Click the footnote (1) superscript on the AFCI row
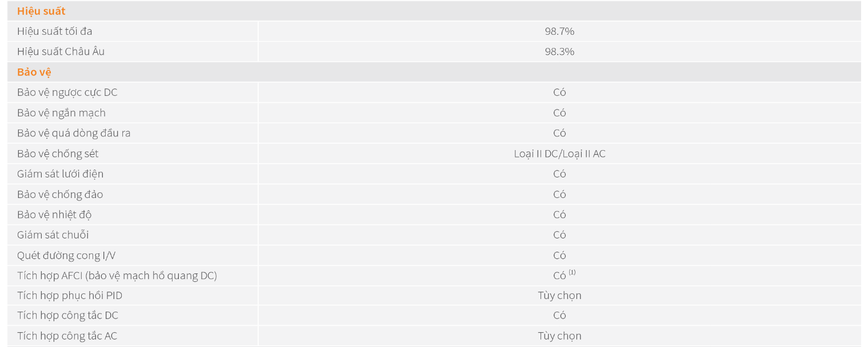This screenshot has height=347, width=868. click(572, 272)
